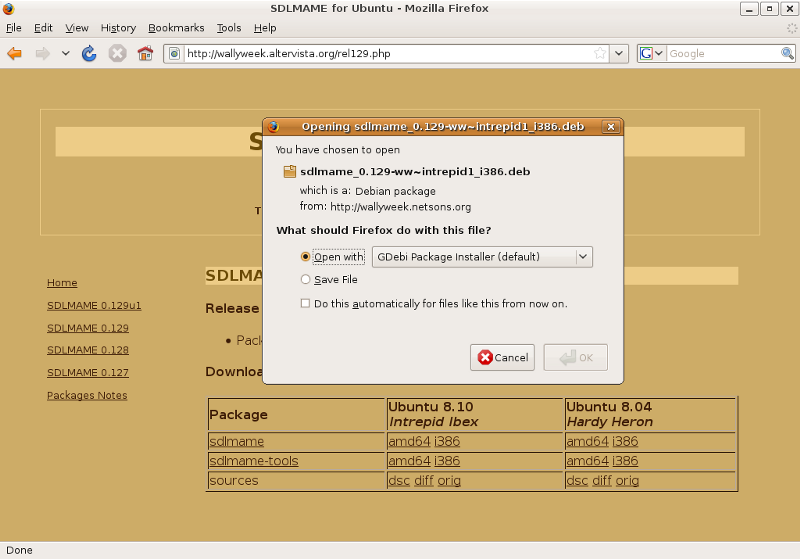The height and width of the screenshot is (559, 800).
Task: Click the 'Packages Notes' sidebar link
Action: (x=87, y=395)
